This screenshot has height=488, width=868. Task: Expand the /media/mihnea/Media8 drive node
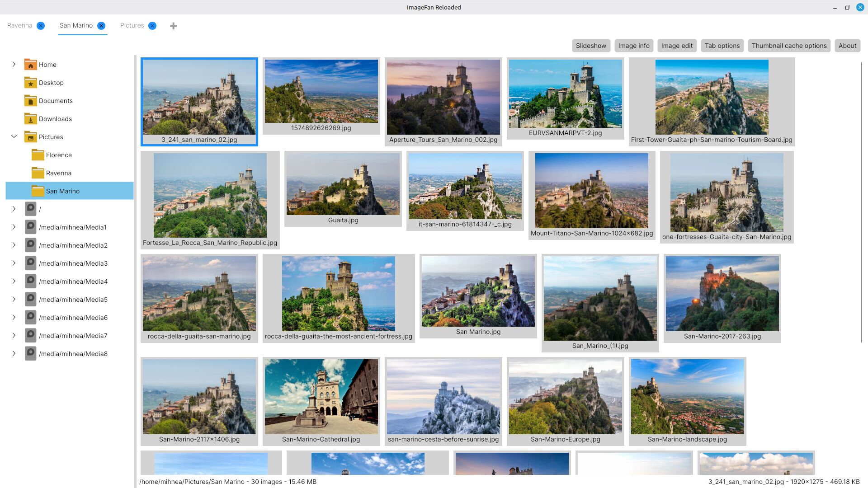pyautogui.click(x=14, y=353)
